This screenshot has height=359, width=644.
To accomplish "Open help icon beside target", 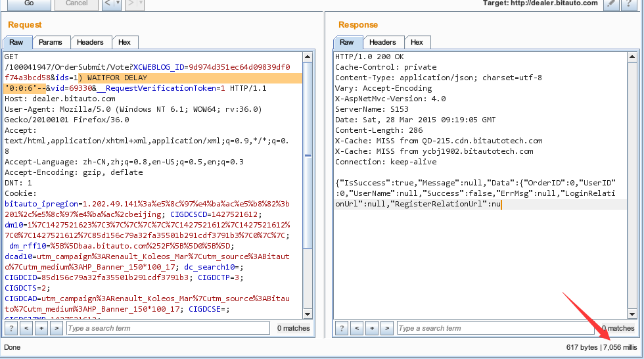I will pos(629,4).
